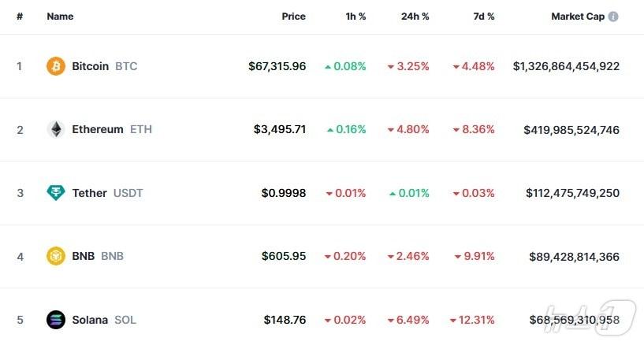Click the Bitcoin orange coin icon

pos(56,66)
